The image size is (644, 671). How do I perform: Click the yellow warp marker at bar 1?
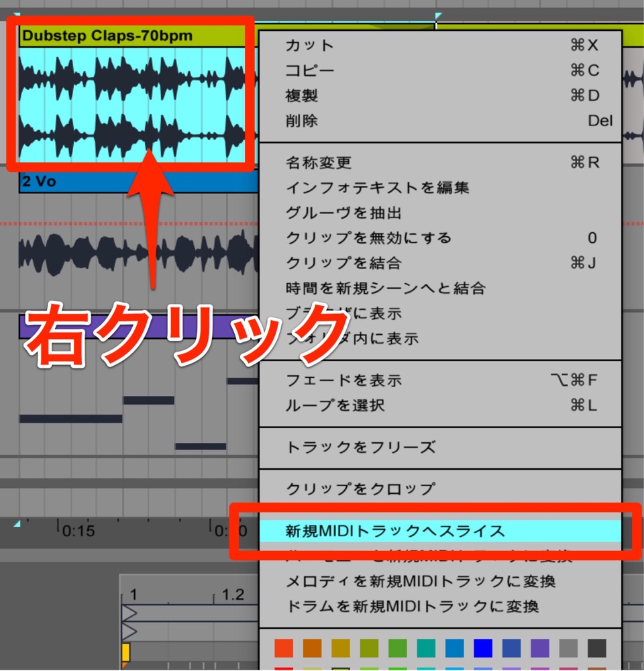point(125,653)
